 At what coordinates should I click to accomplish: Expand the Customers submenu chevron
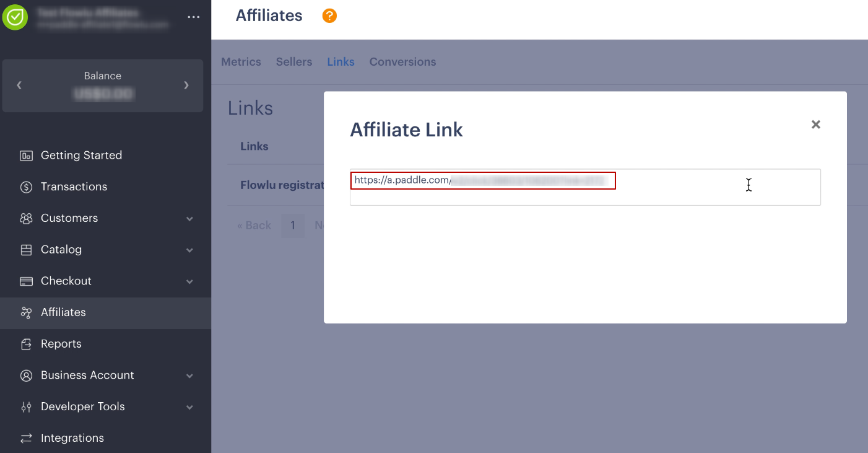189,219
